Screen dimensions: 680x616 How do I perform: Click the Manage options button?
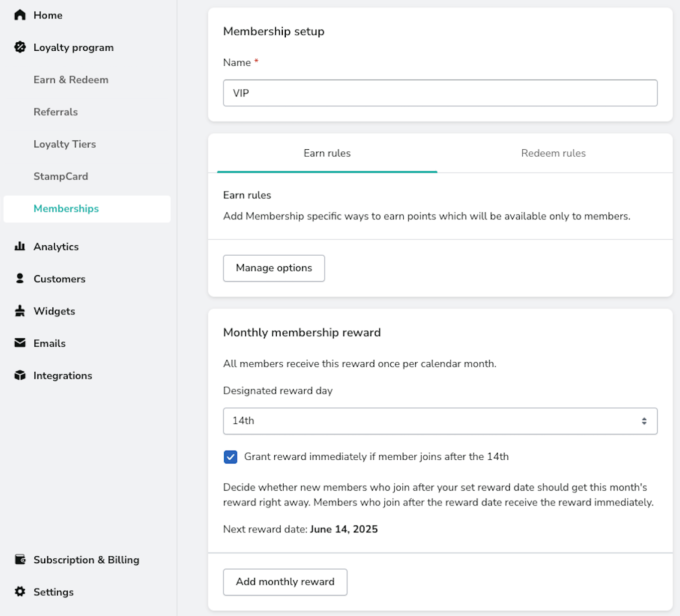click(274, 268)
